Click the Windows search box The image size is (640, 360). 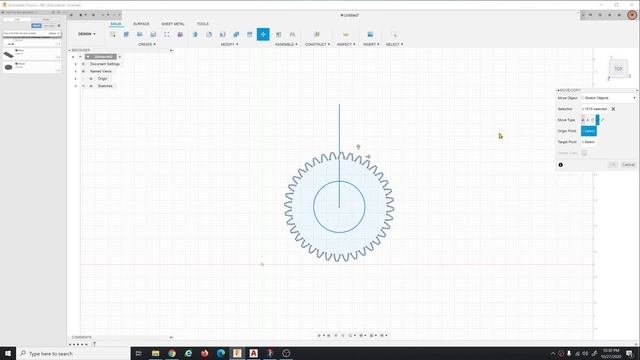[x=73, y=353]
